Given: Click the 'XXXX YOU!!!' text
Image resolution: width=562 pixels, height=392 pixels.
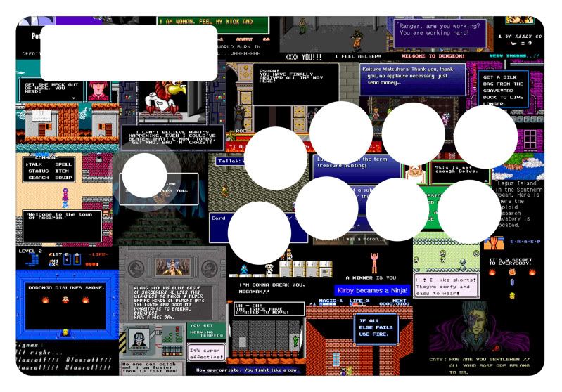Looking at the screenshot, I should [x=303, y=58].
